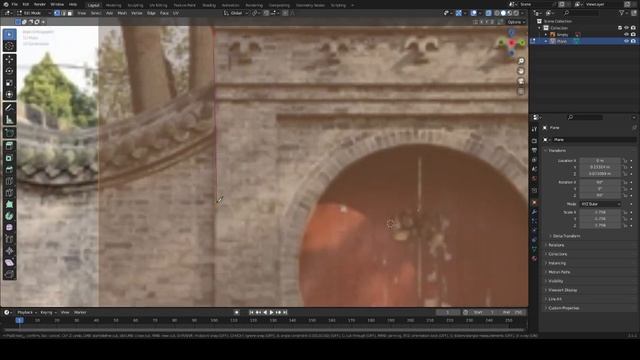
Task: Select the Edge Slide tool
Action: [x=9, y=239]
